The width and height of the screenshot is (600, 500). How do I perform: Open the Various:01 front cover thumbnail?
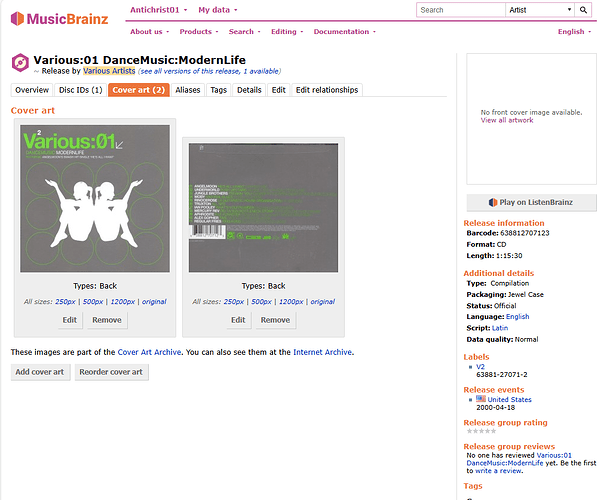[x=95, y=199]
